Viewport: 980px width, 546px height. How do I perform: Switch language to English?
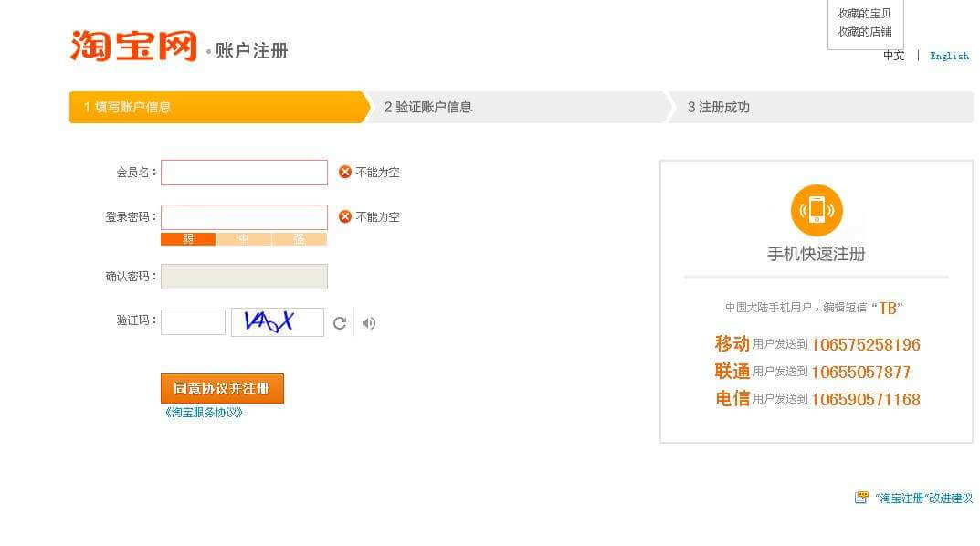[949, 56]
